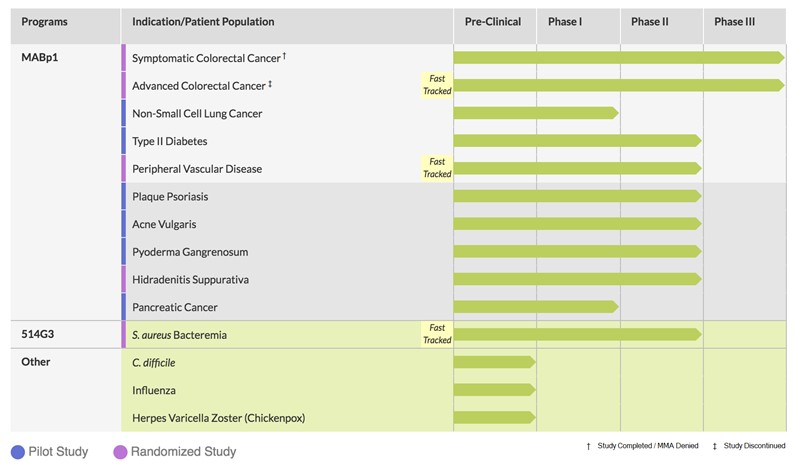Click Fast Tracked badge for Peripheral Vascular Disease
The width and height of the screenshot is (802, 475).
click(x=437, y=168)
